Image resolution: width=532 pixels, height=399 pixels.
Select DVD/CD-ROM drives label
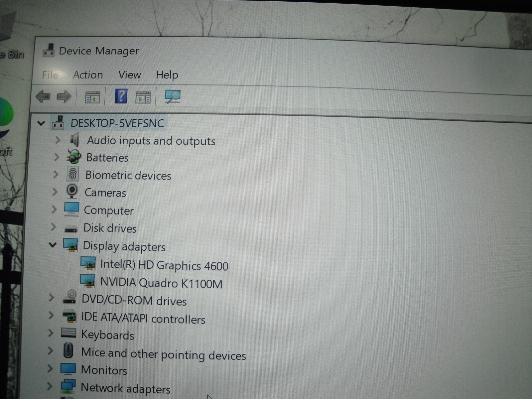(134, 301)
